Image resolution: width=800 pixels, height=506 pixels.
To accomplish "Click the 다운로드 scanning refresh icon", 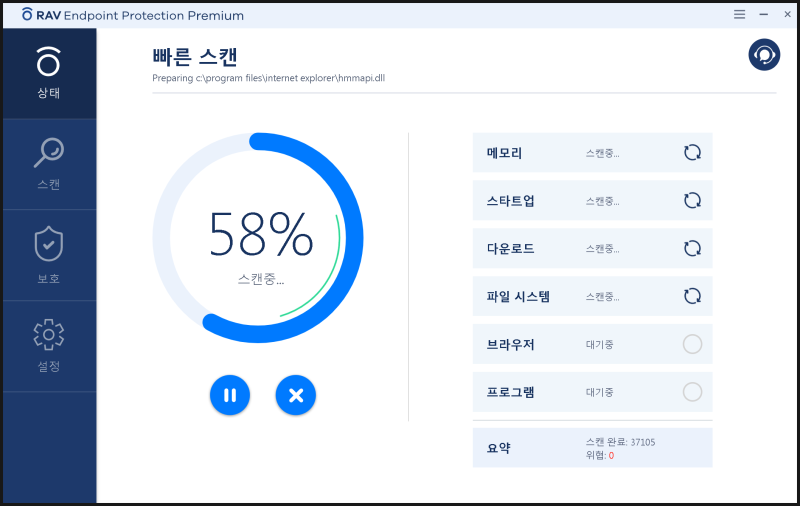I will point(692,248).
